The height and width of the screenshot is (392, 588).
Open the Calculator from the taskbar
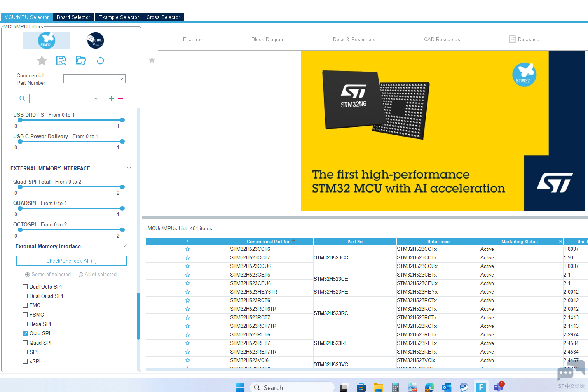pos(395,387)
